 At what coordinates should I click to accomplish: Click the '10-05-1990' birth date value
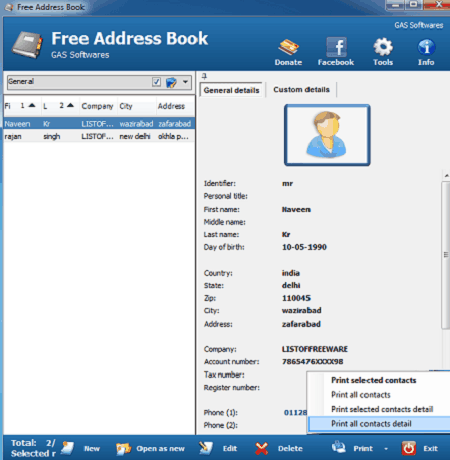pos(304,247)
